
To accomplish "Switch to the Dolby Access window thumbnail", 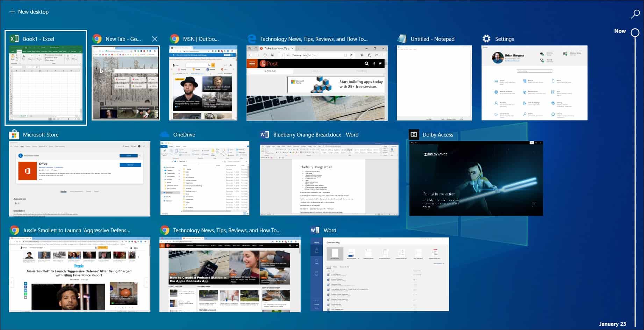I will pyautogui.click(x=476, y=178).
